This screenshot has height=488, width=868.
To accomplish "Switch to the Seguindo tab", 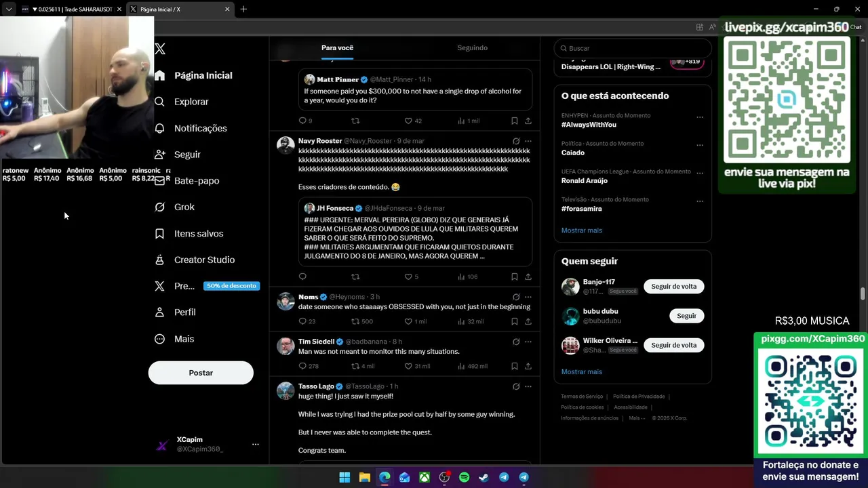I will [472, 48].
